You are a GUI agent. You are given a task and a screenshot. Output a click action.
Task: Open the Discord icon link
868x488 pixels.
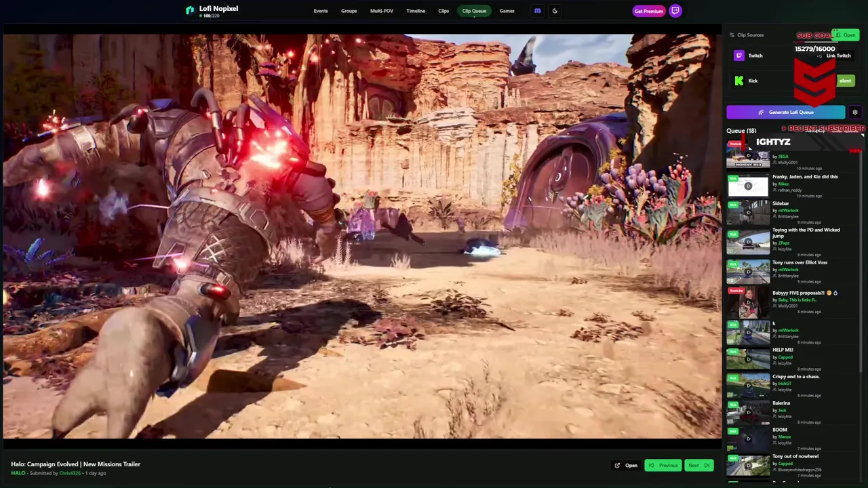coord(537,11)
